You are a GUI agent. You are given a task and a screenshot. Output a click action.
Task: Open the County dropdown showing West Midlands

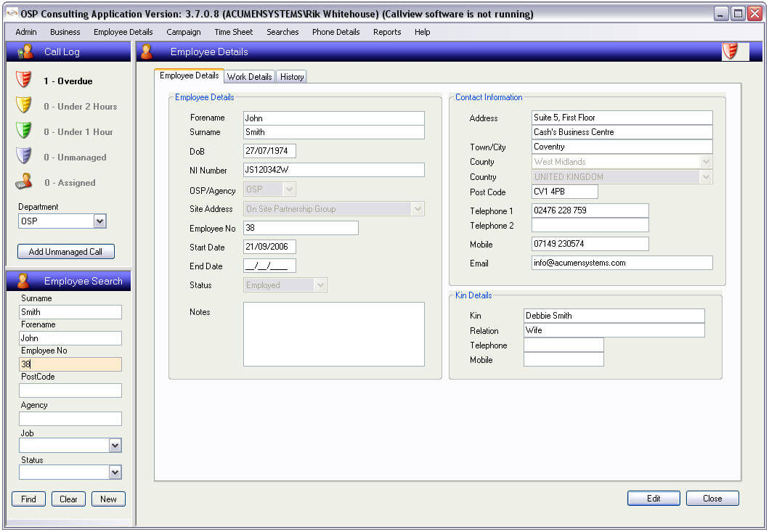(707, 162)
